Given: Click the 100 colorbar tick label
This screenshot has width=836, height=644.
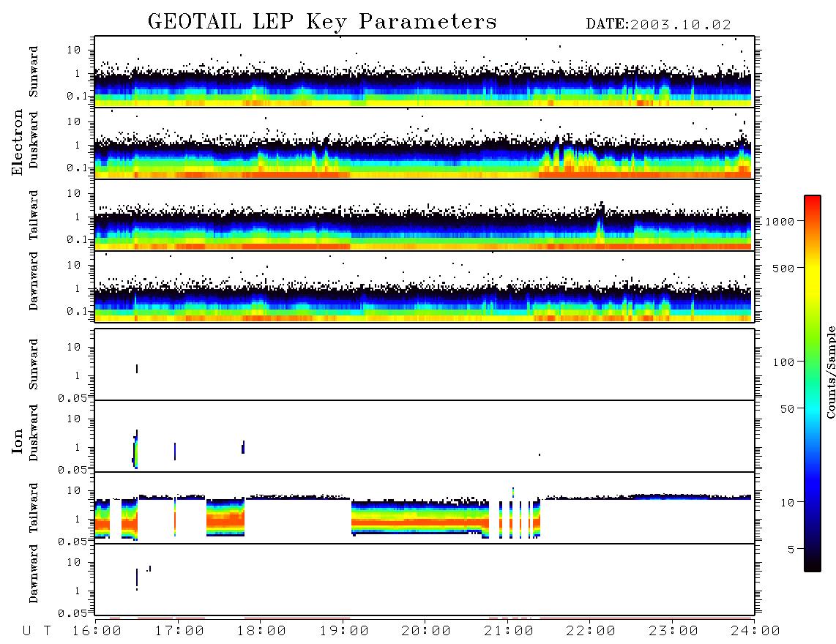Looking at the screenshot, I should click(x=784, y=362).
